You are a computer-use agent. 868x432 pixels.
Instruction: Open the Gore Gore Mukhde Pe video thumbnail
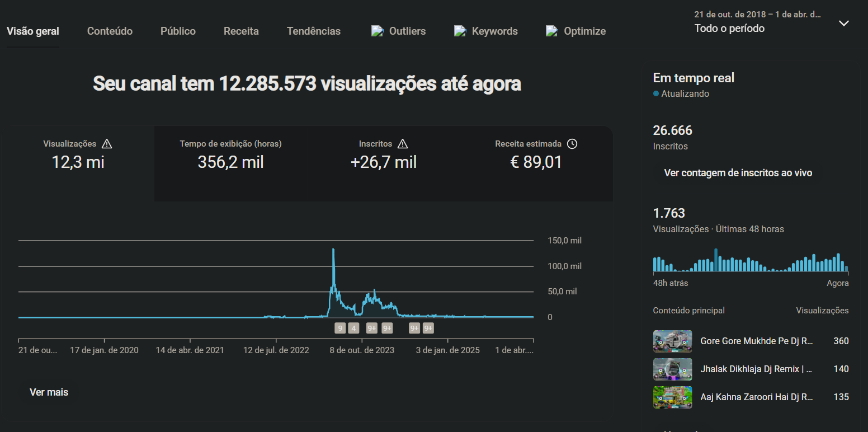tap(672, 341)
